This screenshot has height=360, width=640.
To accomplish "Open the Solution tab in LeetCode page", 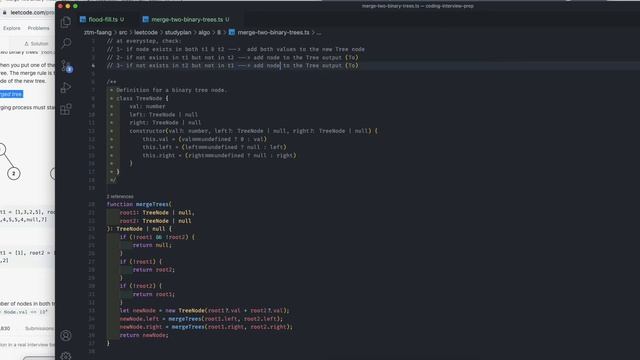I will [36, 44].
